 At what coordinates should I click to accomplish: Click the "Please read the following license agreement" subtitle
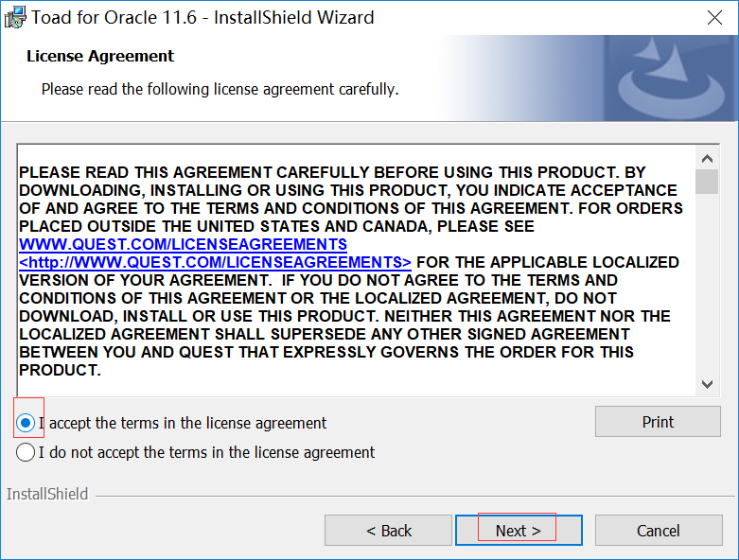(x=220, y=90)
